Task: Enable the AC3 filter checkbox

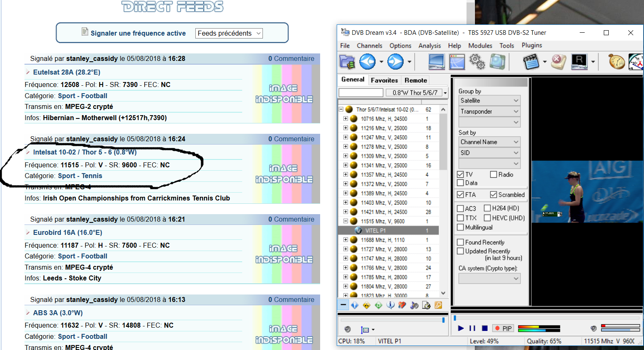Action: coord(460,208)
